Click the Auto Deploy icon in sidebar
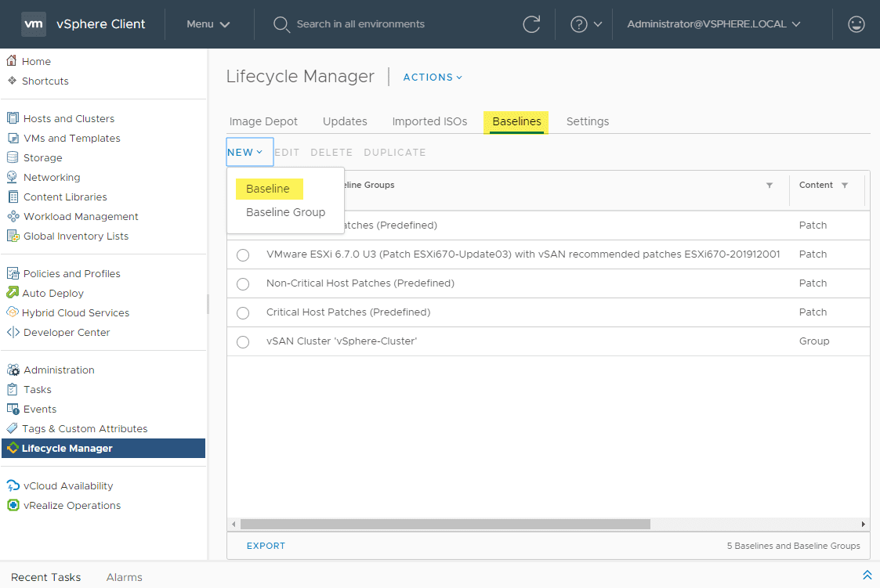The width and height of the screenshot is (880, 588). [13, 293]
